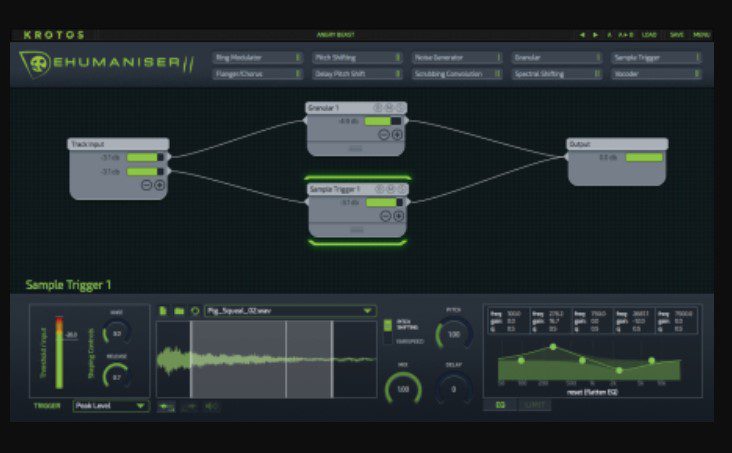Image resolution: width=732 pixels, height=453 pixels.
Task: Open the Trigger mode dropdown showing Peak Level
Action: coord(111,406)
